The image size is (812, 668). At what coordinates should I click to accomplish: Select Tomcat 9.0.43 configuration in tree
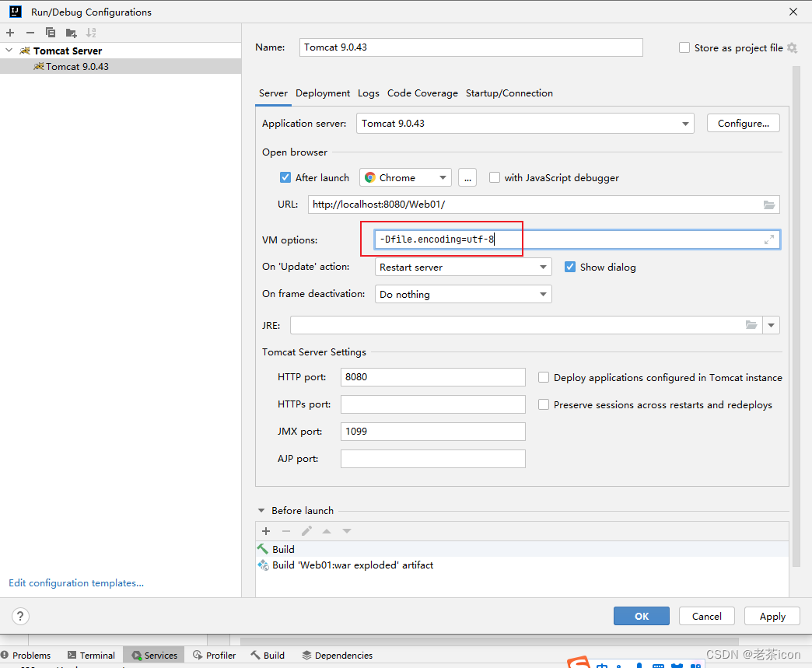121,66
